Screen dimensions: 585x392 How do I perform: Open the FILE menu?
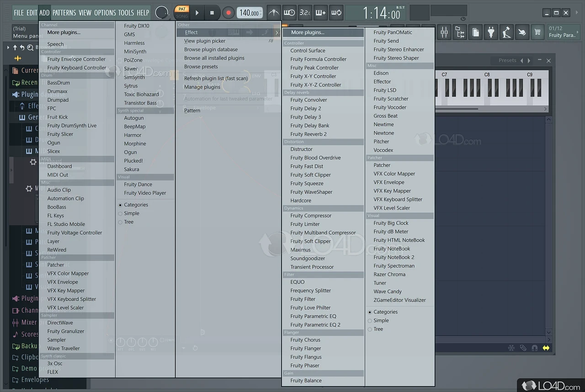point(19,13)
